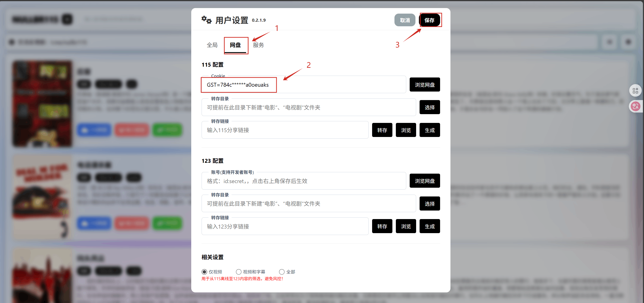Click the 123 账号 input field
The height and width of the screenshot is (303, 644).
[303, 181]
